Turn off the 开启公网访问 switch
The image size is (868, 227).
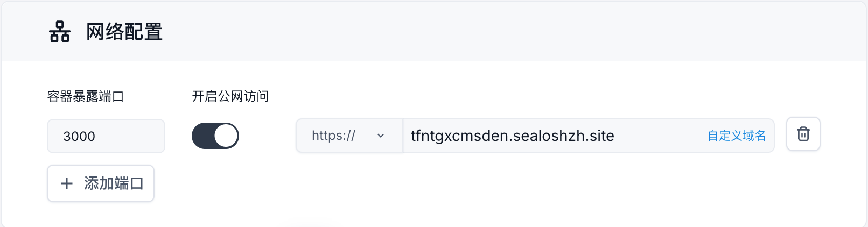click(x=215, y=136)
